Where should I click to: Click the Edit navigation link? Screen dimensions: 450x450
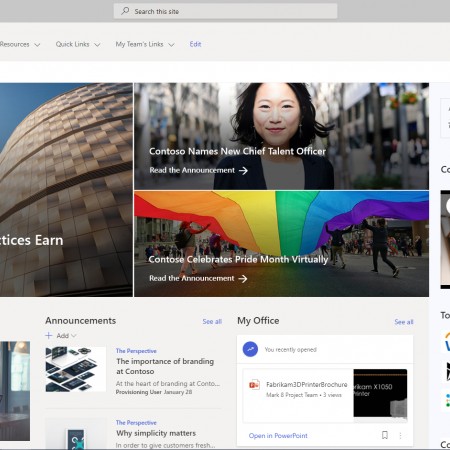tap(195, 44)
